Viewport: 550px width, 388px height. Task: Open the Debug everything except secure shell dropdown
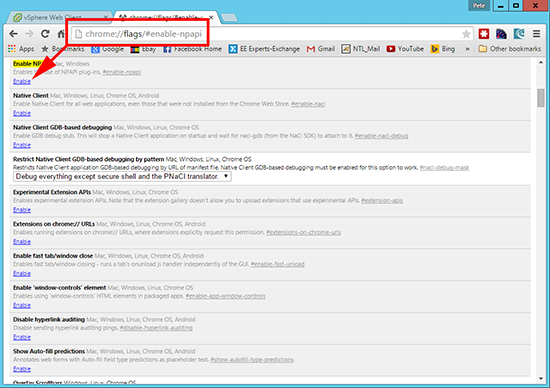(122, 176)
